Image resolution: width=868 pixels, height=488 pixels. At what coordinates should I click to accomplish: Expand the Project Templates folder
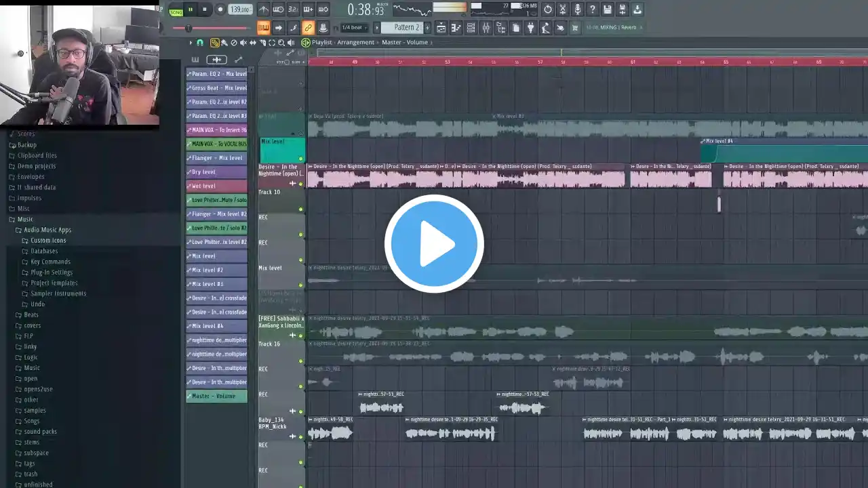[x=50, y=283]
